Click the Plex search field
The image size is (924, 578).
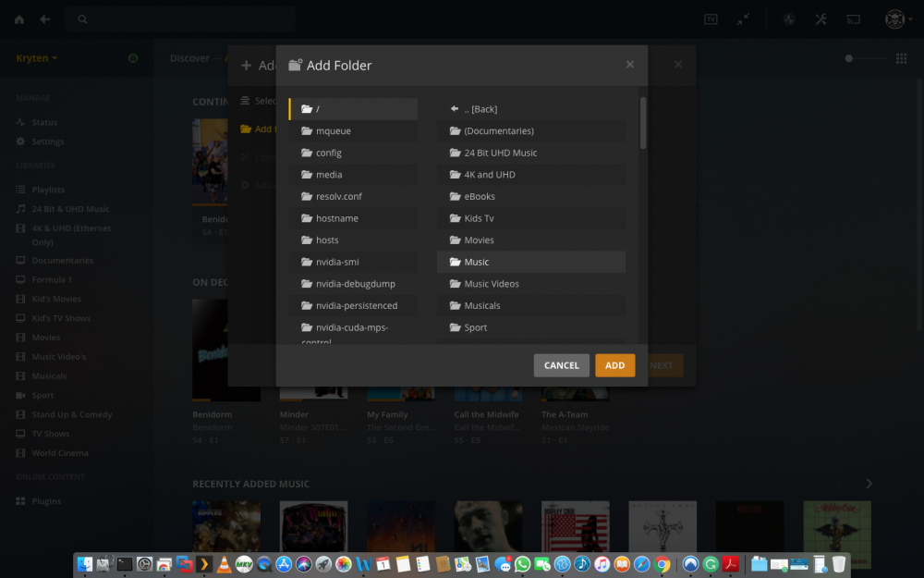tap(180, 19)
